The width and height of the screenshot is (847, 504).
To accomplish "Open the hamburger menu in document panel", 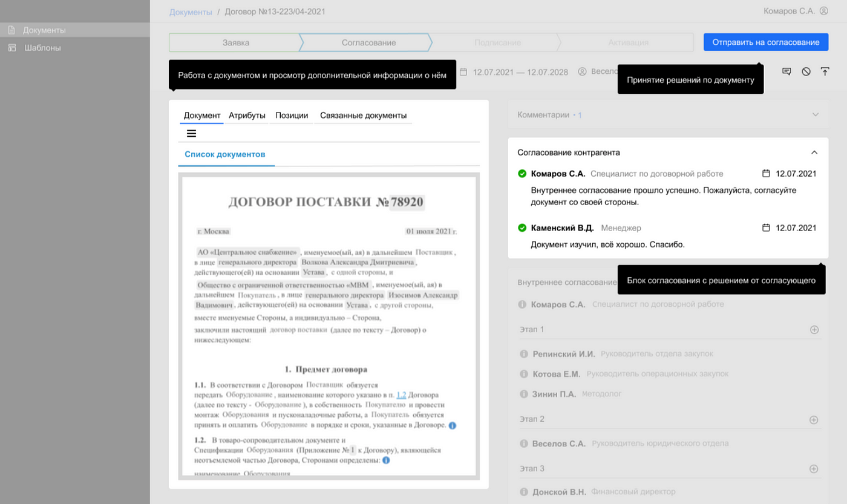I will click(x=191, y=134).
